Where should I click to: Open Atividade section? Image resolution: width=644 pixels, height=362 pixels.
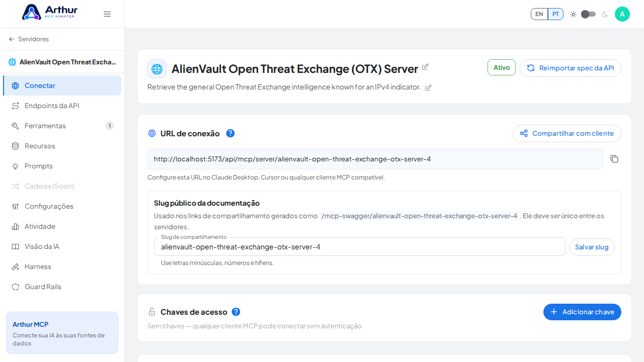[62, 226]
